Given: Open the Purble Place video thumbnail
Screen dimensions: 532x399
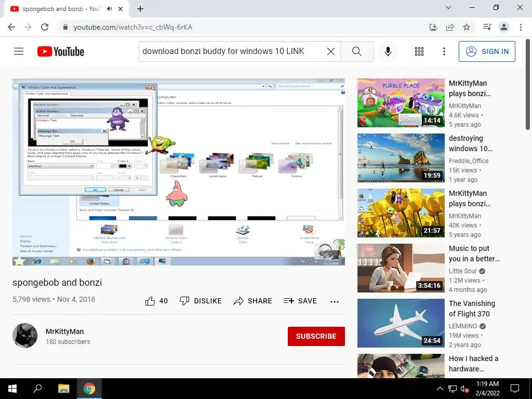Looking at the screenshot, I should click(401, 103).
